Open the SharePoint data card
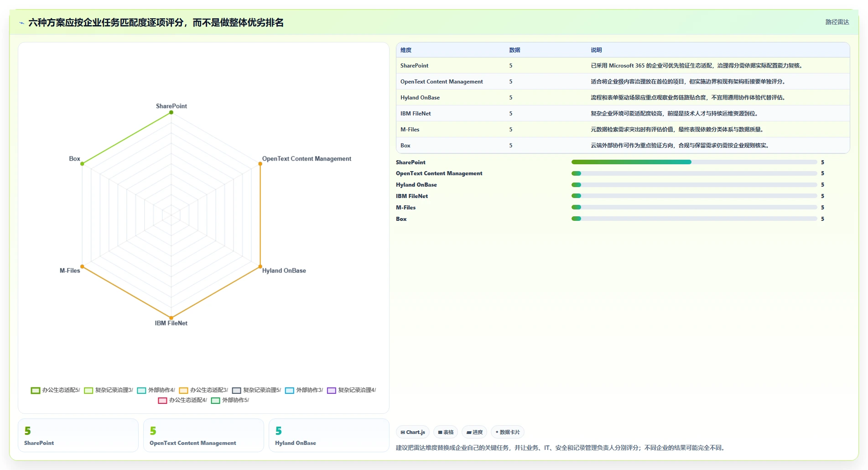The image size is (868, 470). point(78,435)
